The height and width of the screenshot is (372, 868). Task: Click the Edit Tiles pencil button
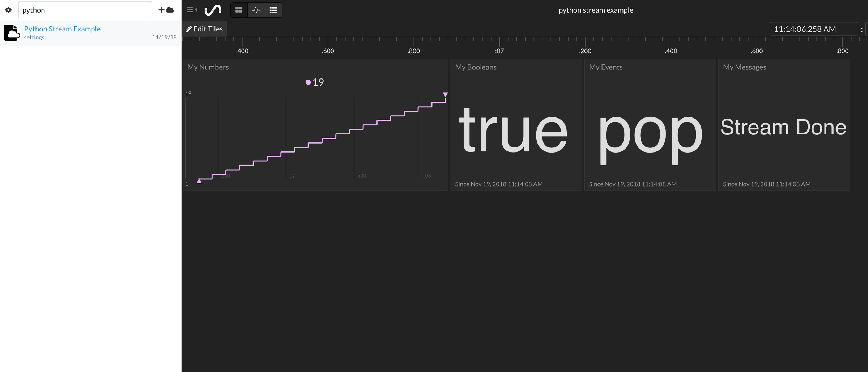click(x=204, y=29)
